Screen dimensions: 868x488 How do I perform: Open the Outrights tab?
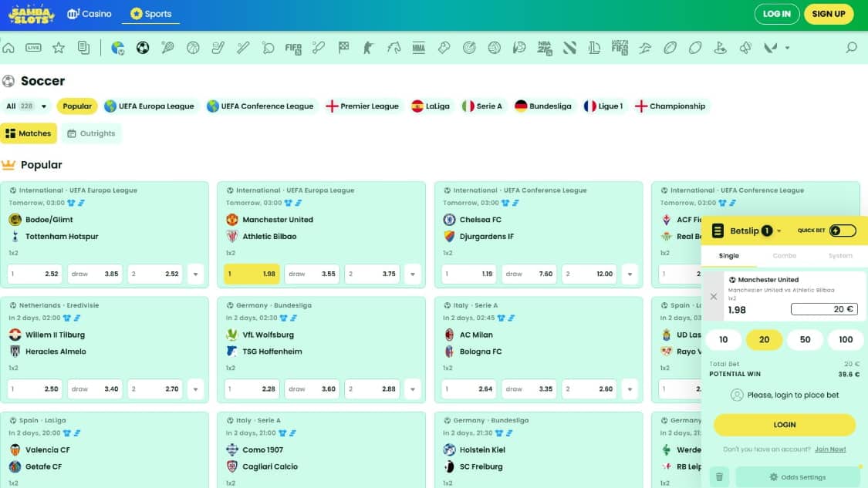coord(91,133)
